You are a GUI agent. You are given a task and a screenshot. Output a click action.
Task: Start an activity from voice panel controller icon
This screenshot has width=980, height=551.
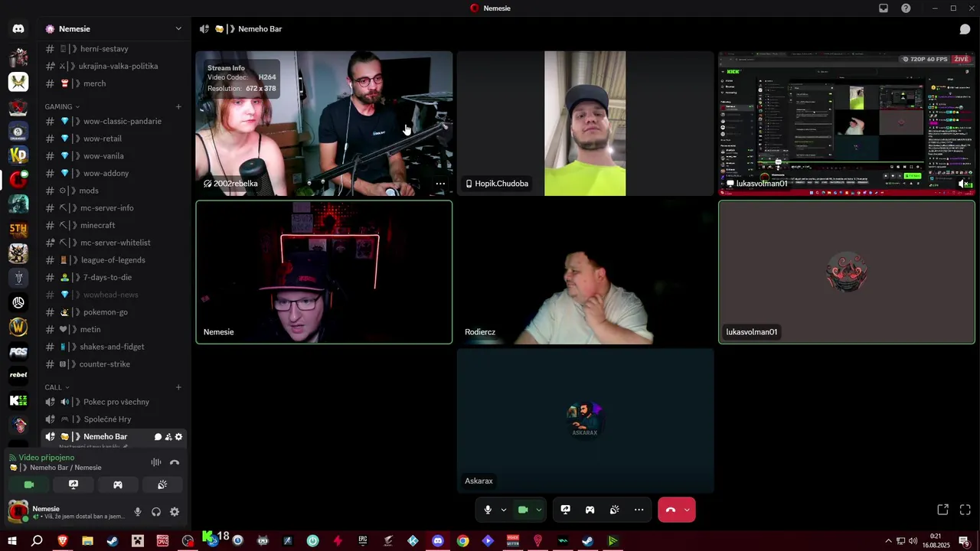[x=118, y=484]
